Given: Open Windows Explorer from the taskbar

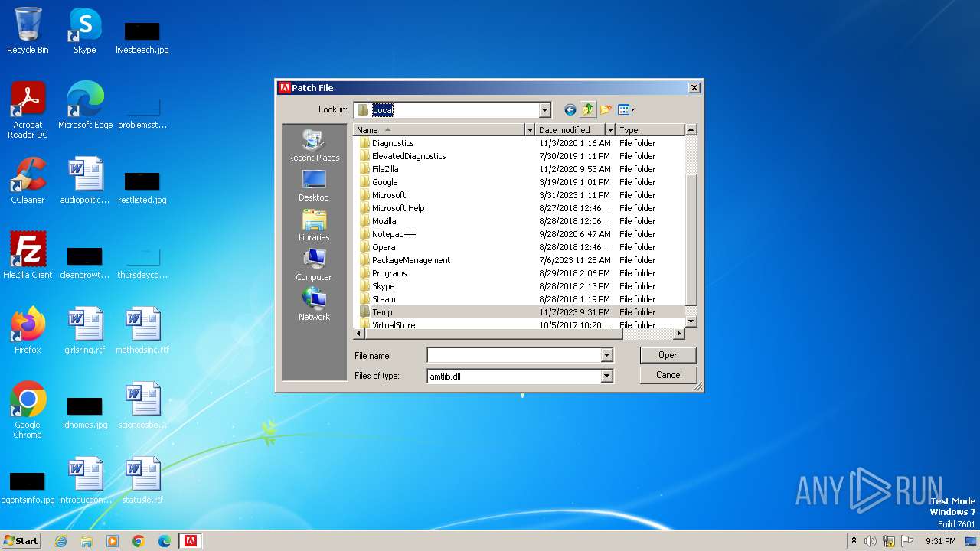Looking at the screenshot, I should click(x=87, y=541).
